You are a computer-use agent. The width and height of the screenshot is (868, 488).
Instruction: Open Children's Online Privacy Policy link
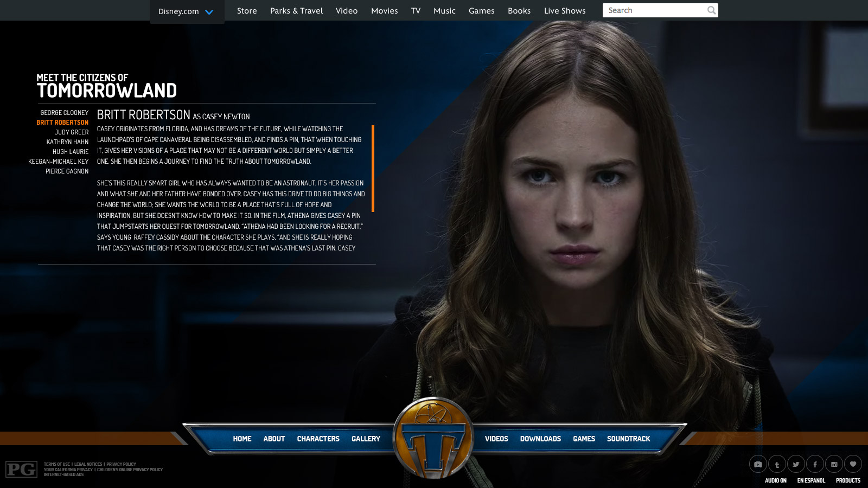click(130, 470)
